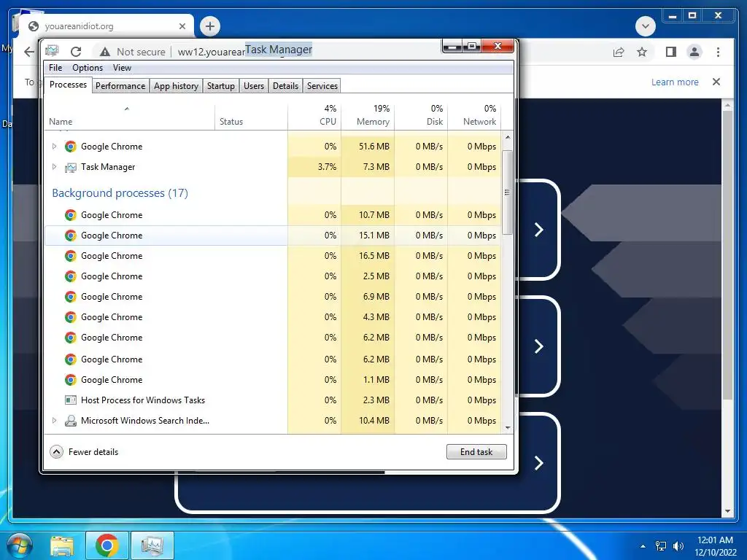Image resolution: width=747 pixels, height=560 pixels.
Task: Switch to the Users tab
Action: (254, 86)
